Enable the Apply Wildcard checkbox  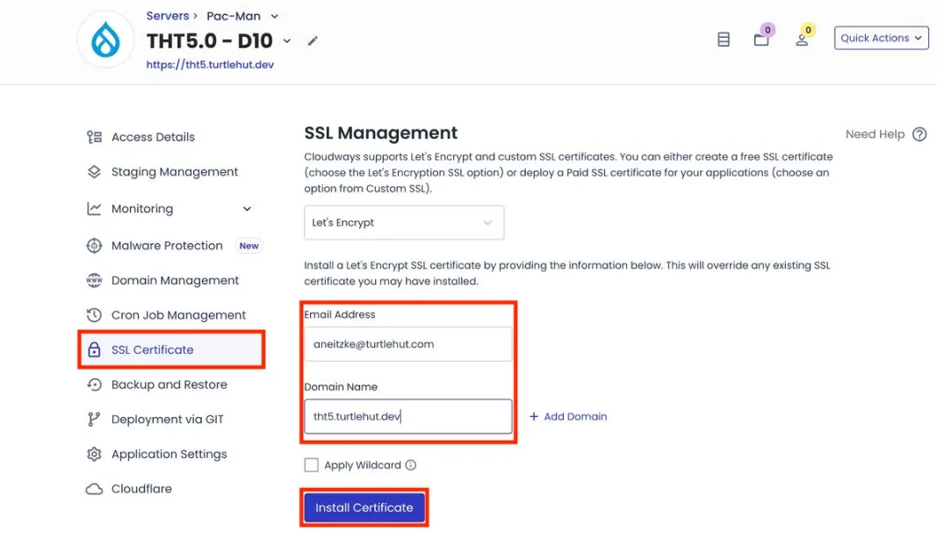coord(312,465)
